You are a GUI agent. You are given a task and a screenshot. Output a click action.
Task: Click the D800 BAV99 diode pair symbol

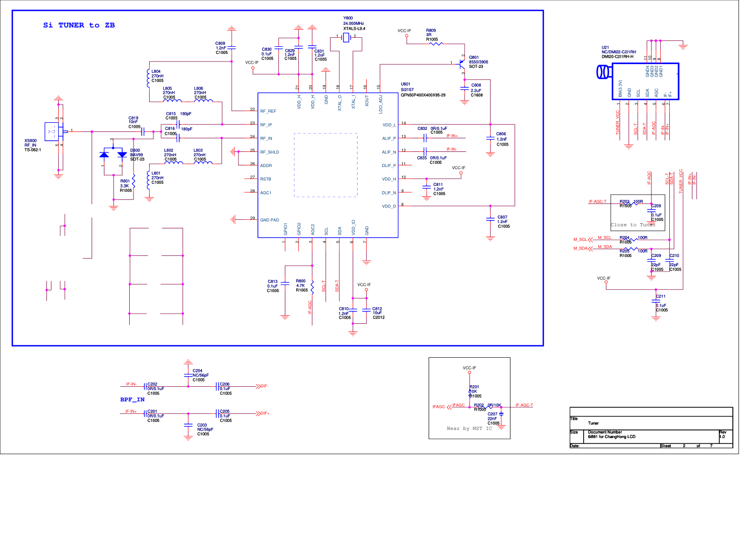(x=113, y=155)
